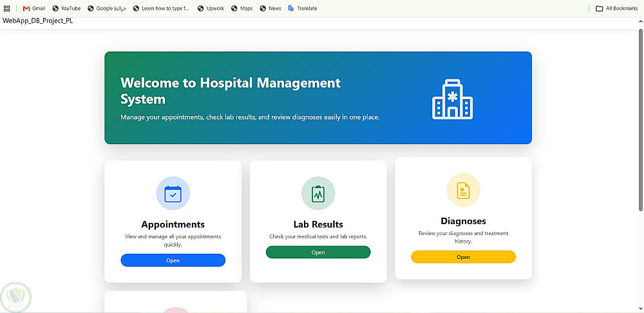Click the Lab Results clipboard icon
Screen dimensions: 644x313
coord(318,193)
